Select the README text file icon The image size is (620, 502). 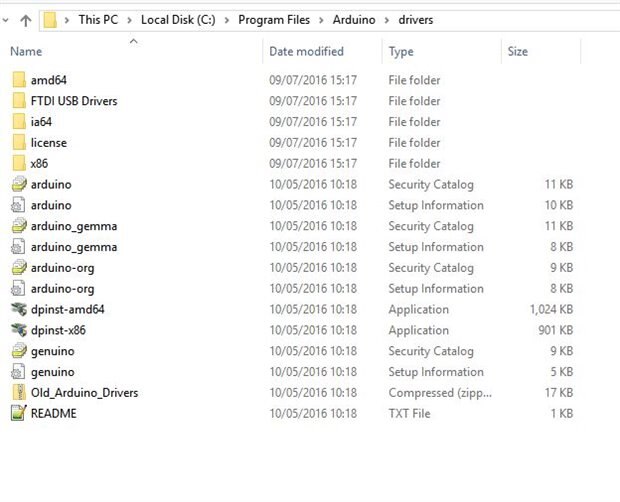[18, 414]
